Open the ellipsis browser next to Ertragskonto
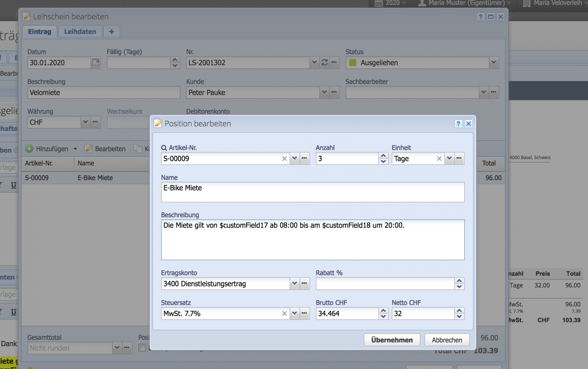This screenshot has height=369, width=588. (304, 284)
